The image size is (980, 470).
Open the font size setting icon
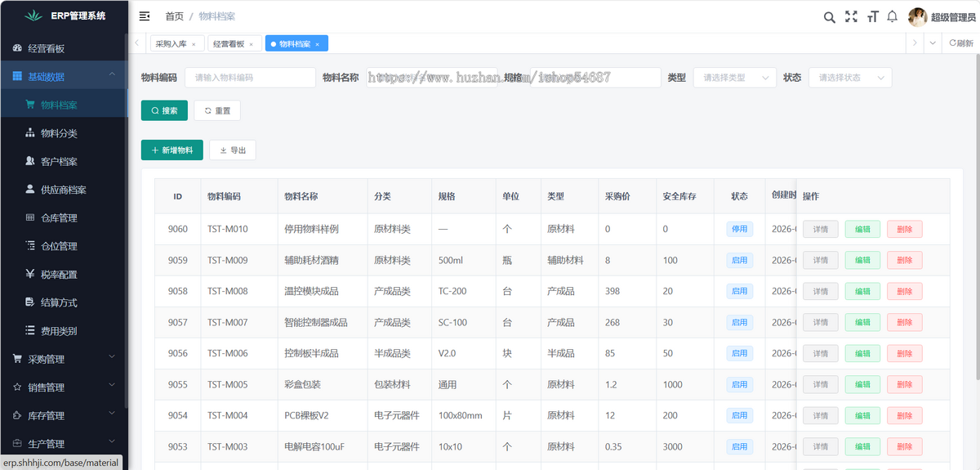tap(872, 17)
